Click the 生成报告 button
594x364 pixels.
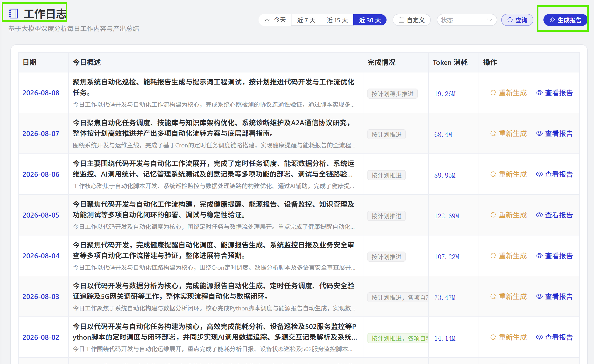click(x=565, y=20)
